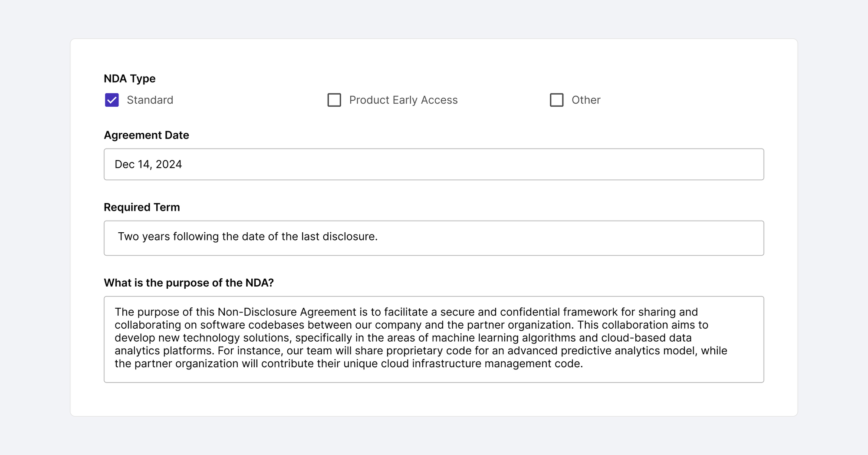
Task: Click the Required Term text box
Action: click(434, 238)
